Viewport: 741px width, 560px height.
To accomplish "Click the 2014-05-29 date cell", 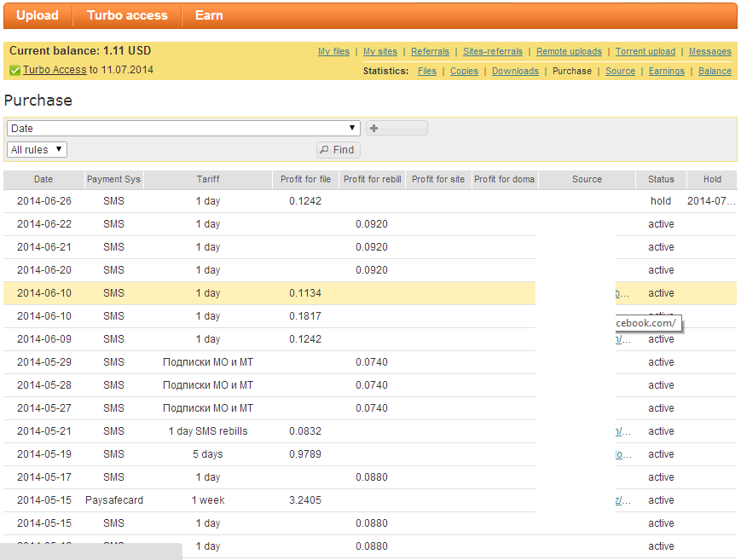I will 44,362.
